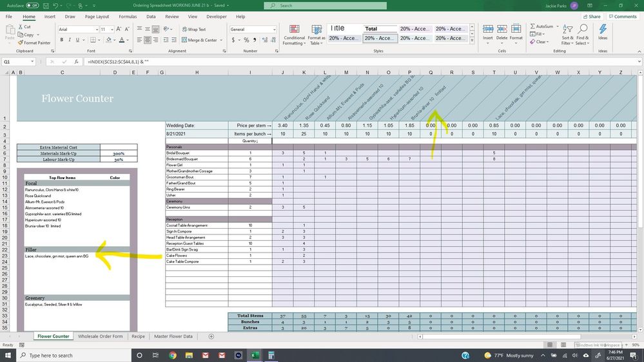Toggle underline formatting
The width and height of the screenshot is (644, 362).
click(77, 40)
